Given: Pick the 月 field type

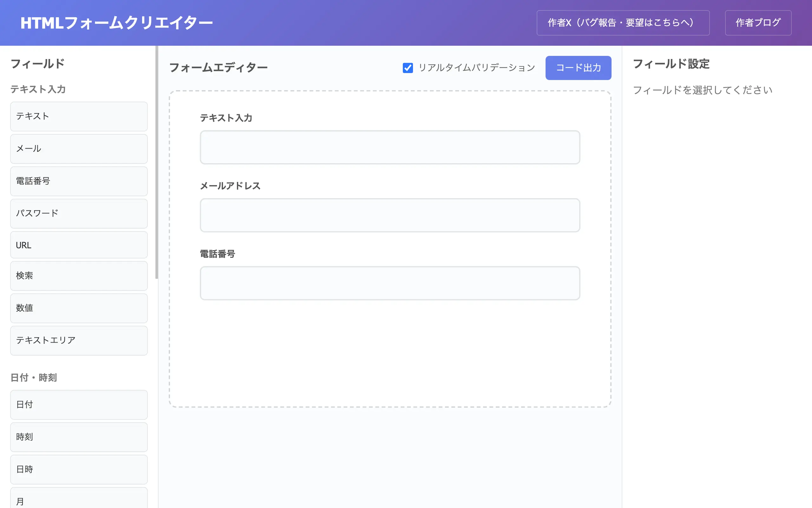Looking at the screenshot, I should coord(79,498).
